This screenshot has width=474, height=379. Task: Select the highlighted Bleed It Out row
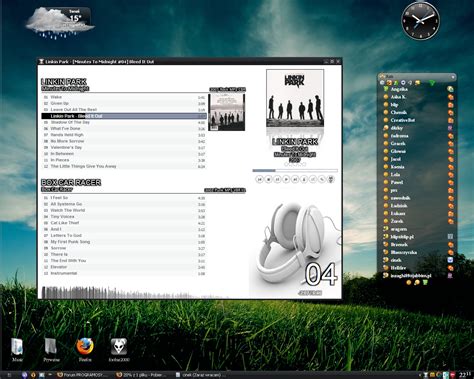124,116
